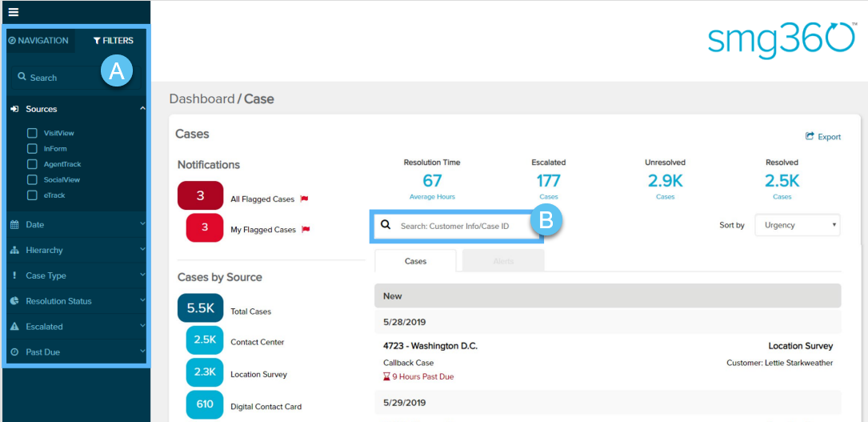Image resolution: width=868 pixels, height=422 pixels.
Task: Click the sidebar search magnifier icon
Action: click(22, 78)
